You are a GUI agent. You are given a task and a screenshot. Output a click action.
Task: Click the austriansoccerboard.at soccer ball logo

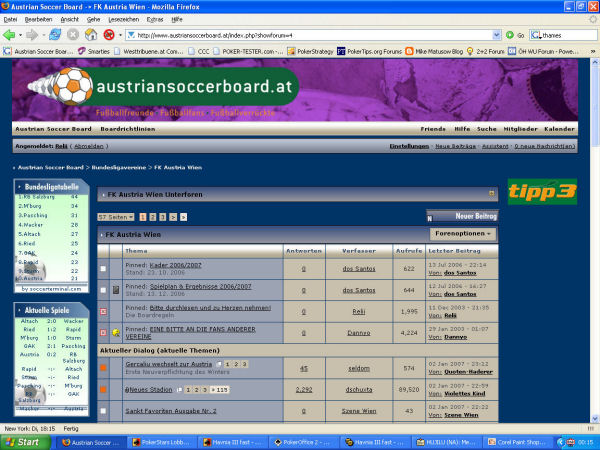click(x=73, y=86)
